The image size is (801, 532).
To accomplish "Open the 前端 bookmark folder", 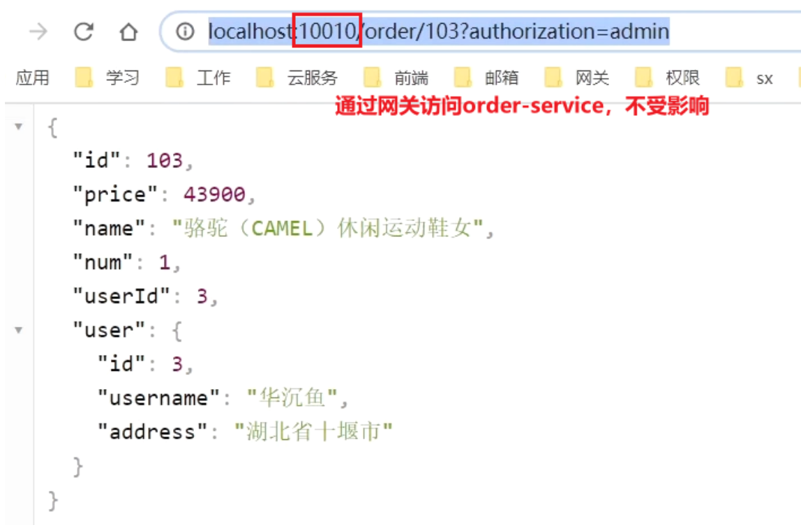I will pyautogui.click(x=397, y=78).
